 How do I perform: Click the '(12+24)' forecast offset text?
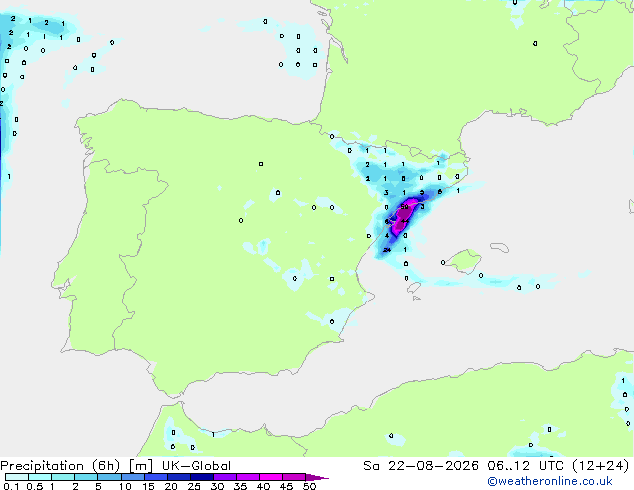click(601, 466)
